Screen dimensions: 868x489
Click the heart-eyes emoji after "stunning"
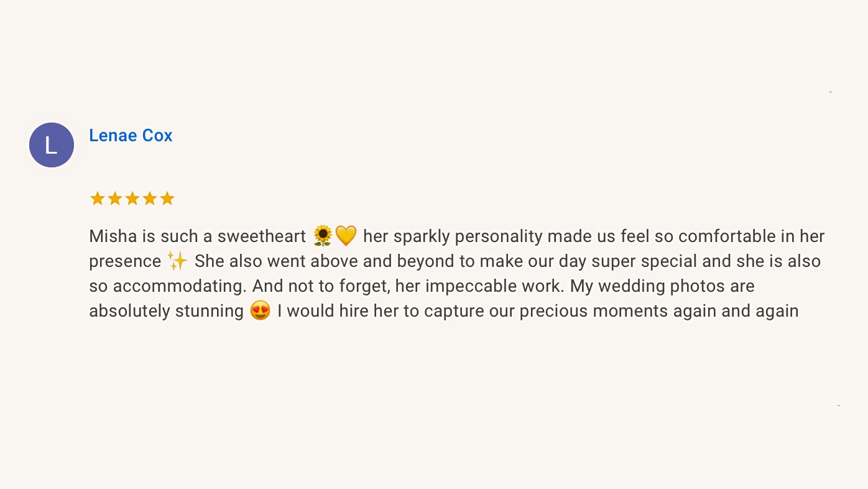tap(261, 310)
